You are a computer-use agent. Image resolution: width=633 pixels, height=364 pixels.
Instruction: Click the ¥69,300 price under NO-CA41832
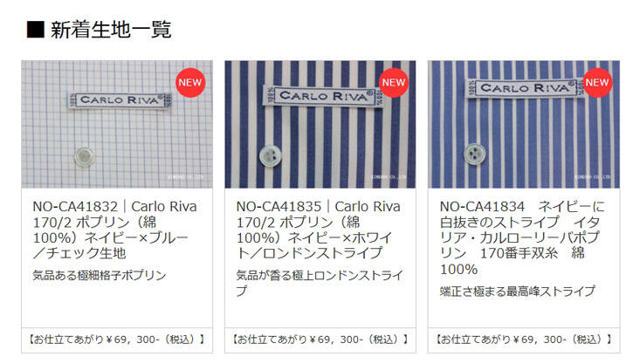(x=117, y=340)
